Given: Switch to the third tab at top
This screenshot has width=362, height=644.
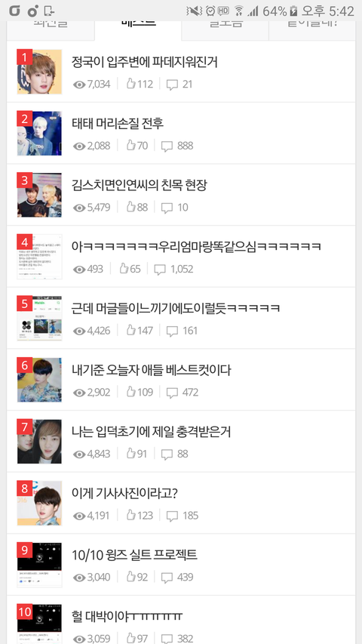Looking at the screenshot, I should point(225,30).
